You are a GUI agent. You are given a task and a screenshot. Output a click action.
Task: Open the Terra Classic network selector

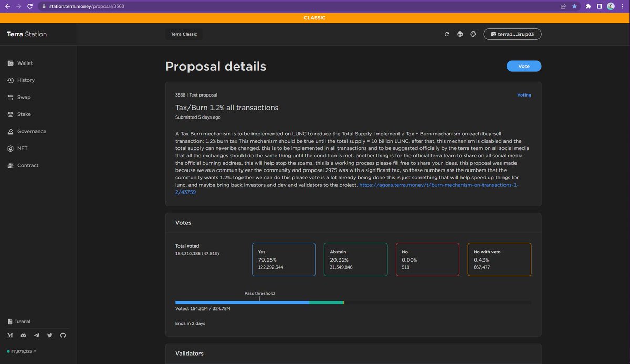pyautogui.click(x=183, y=34)
